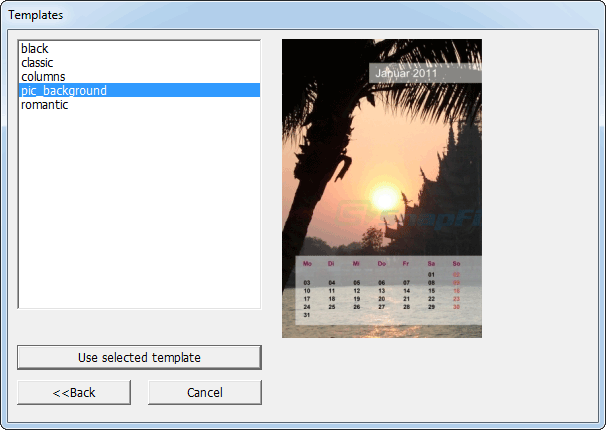This screenshot has width=606, height=430.
Task: Choose the "classic" template entry
Action: click(37, 62)
